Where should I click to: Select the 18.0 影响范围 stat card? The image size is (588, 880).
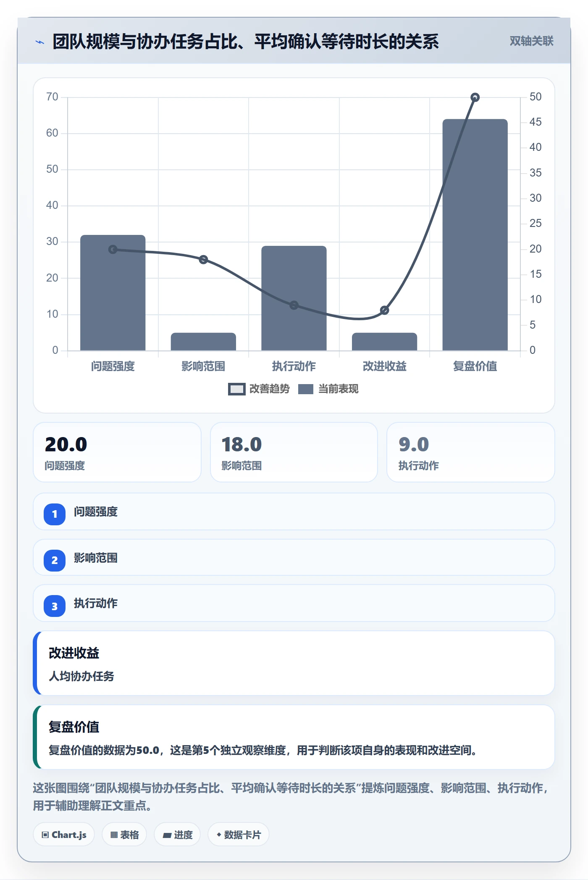294,452
